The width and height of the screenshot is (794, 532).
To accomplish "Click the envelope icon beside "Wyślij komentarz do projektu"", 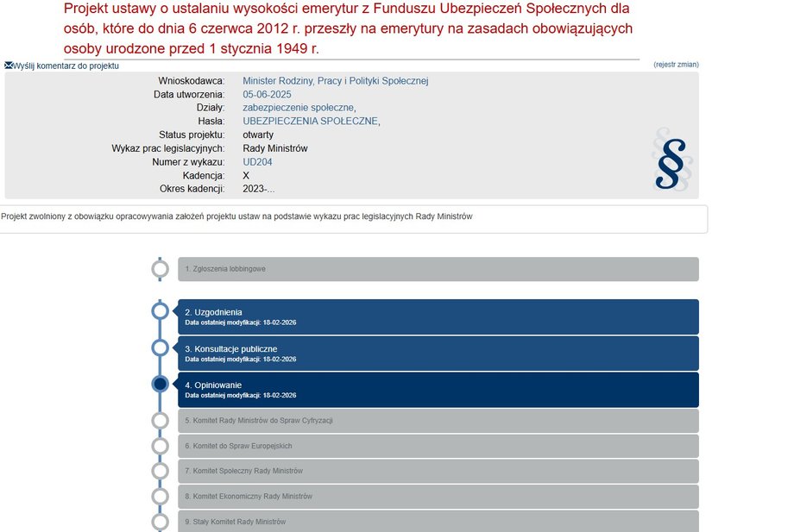I will (x=8, y=63).
